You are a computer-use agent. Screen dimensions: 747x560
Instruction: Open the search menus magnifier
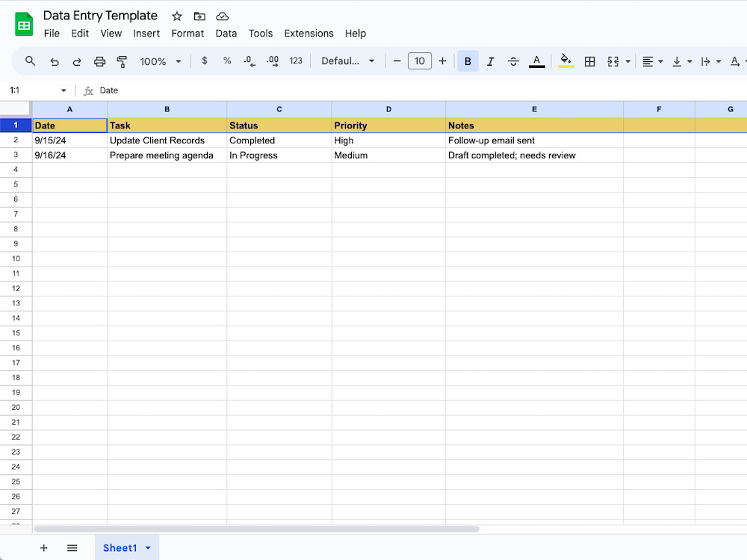click(30, 61)
